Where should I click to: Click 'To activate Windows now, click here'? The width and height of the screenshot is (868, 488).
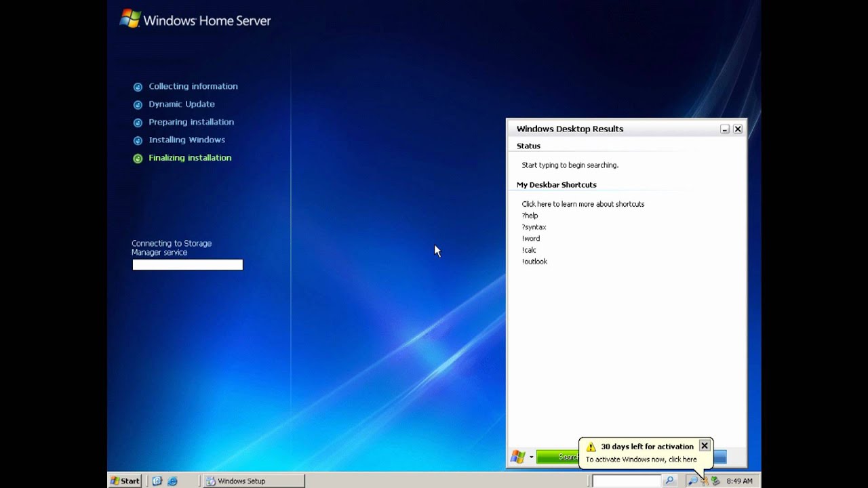pos(641,459)
